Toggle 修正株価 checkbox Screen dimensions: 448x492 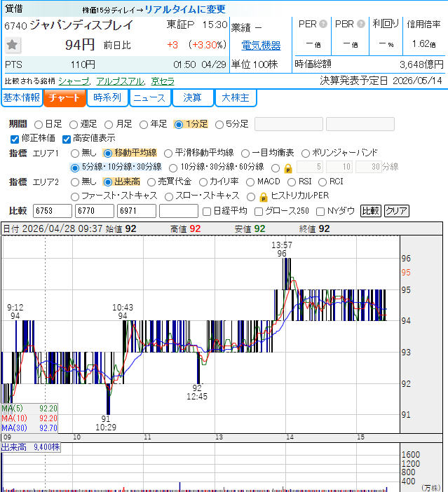click(x=15, y=139)
